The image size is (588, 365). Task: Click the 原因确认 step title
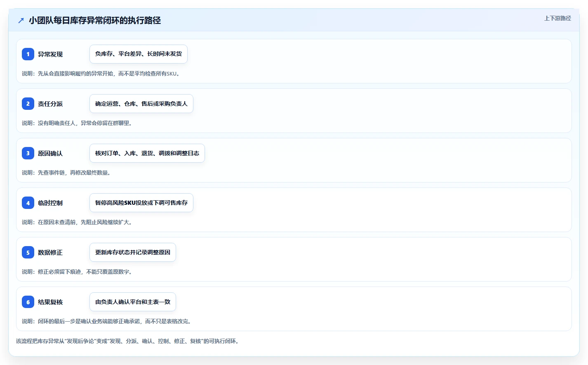click(50, 153)
